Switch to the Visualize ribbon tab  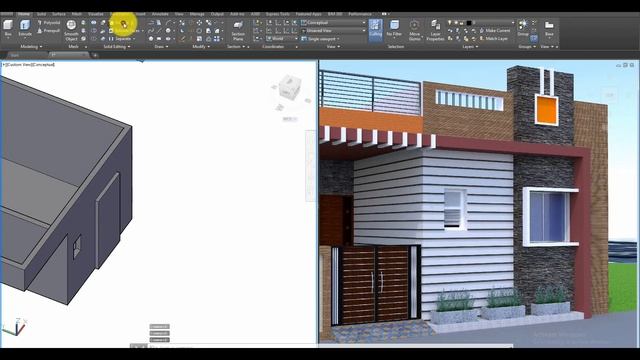(x=96, y=14)
